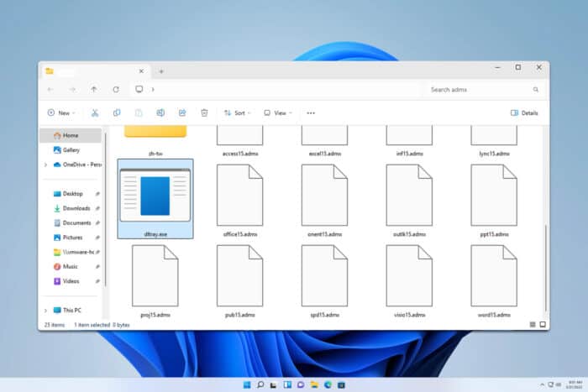Screen dimensions: 588x392
Task: Select the ppt15.admx file
Action: [x=494, y=201]
